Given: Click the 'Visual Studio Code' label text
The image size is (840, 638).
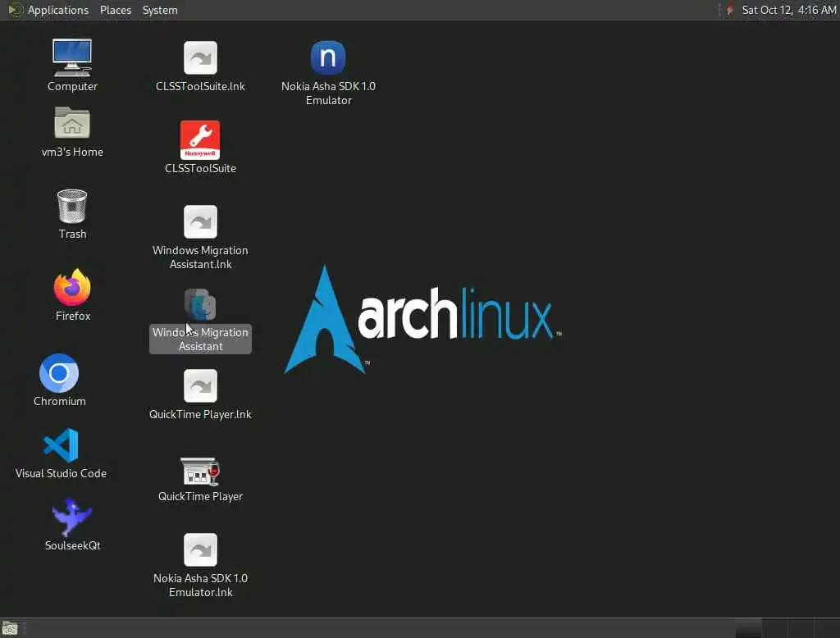Looking at the screenshot, I should click(61, 473).
